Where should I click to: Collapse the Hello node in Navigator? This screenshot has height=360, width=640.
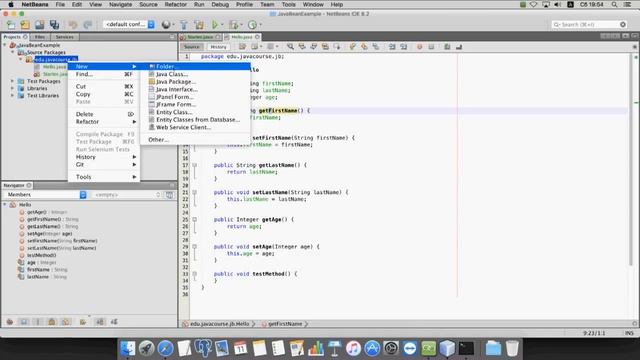pyautogui.click(x=5, y=204)
